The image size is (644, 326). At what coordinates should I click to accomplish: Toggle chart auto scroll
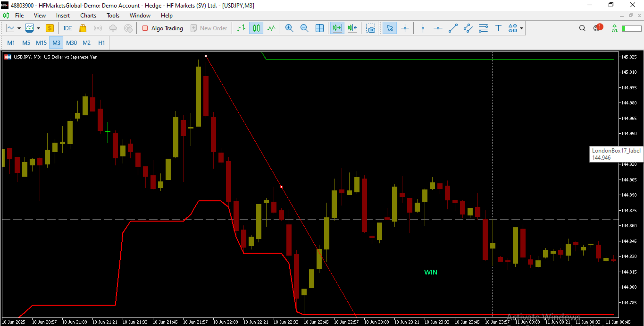coord(337,28)
